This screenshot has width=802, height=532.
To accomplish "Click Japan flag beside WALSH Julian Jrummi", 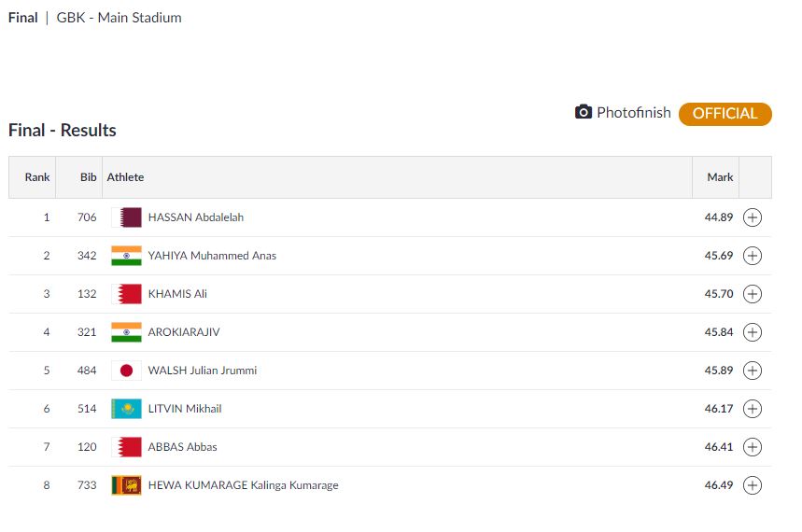I will click(x=126, y=371).
